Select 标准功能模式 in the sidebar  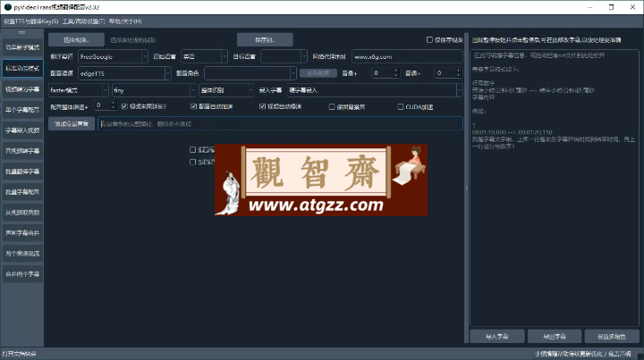click(22, 68)
